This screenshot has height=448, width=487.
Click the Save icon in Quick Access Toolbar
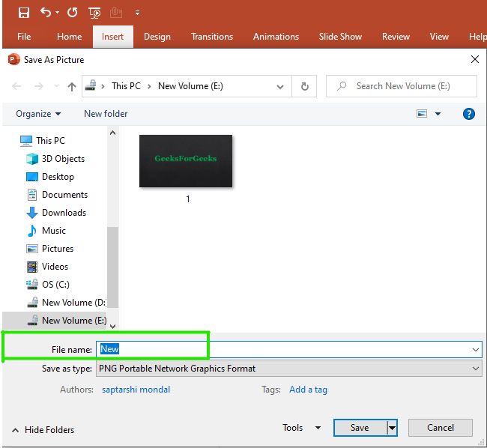[x=24, y=13]
